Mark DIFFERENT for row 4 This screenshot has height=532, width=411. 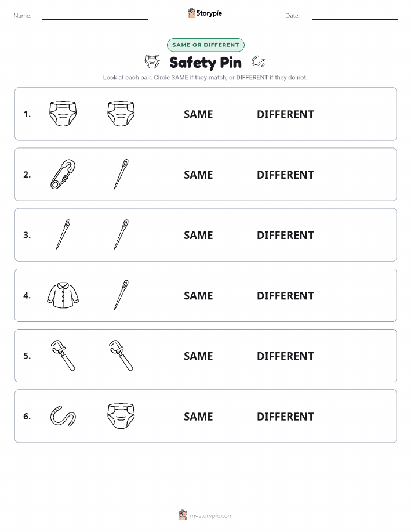click(x=285, y=295)
